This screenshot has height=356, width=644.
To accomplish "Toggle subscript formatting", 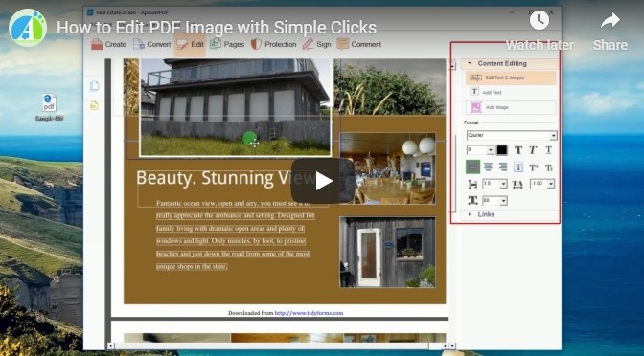I will click(549, 167).
